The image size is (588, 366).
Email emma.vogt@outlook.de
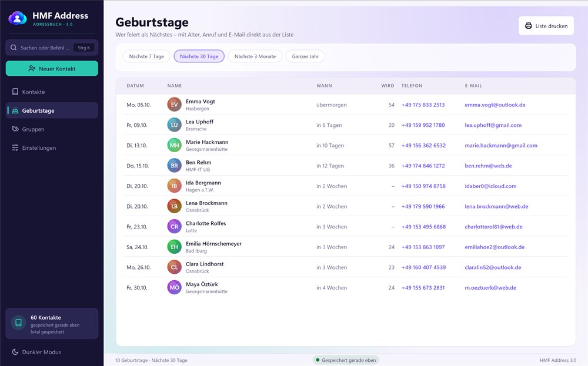(495, 105)
